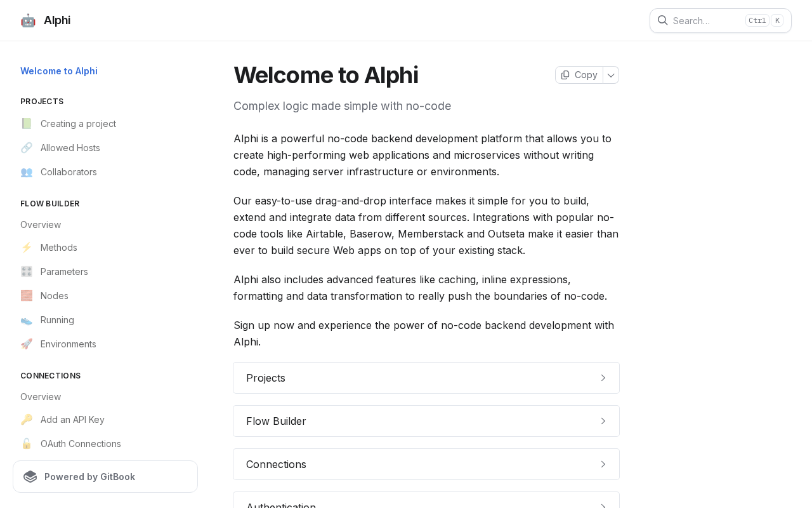Click the rocket Environments icon
Viewport: 812px width, 508px height.
tap(27, 344)
